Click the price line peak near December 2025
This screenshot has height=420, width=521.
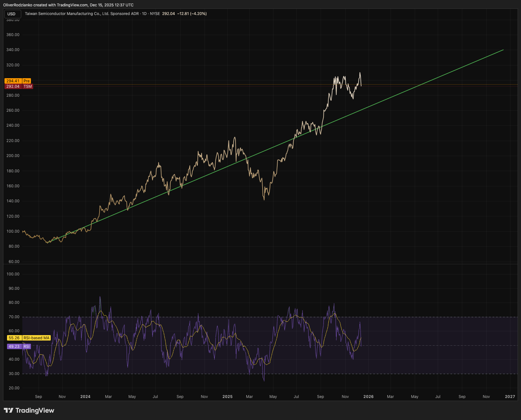360,73
